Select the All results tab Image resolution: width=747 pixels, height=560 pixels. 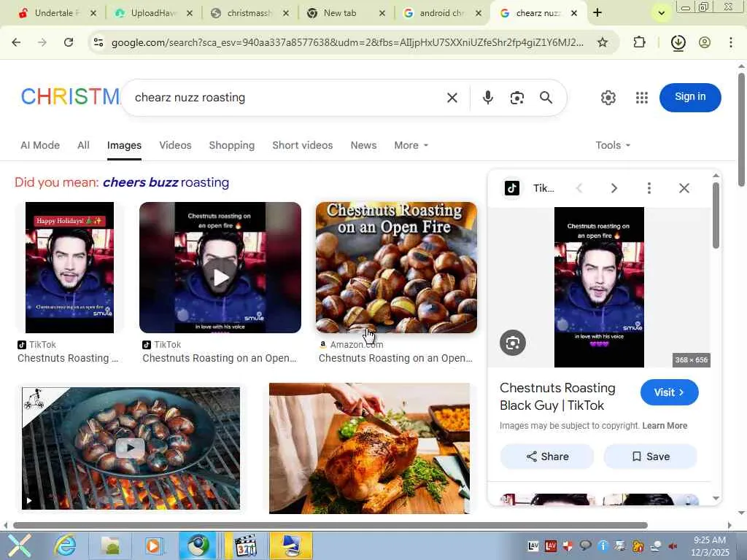click(83, 145)
